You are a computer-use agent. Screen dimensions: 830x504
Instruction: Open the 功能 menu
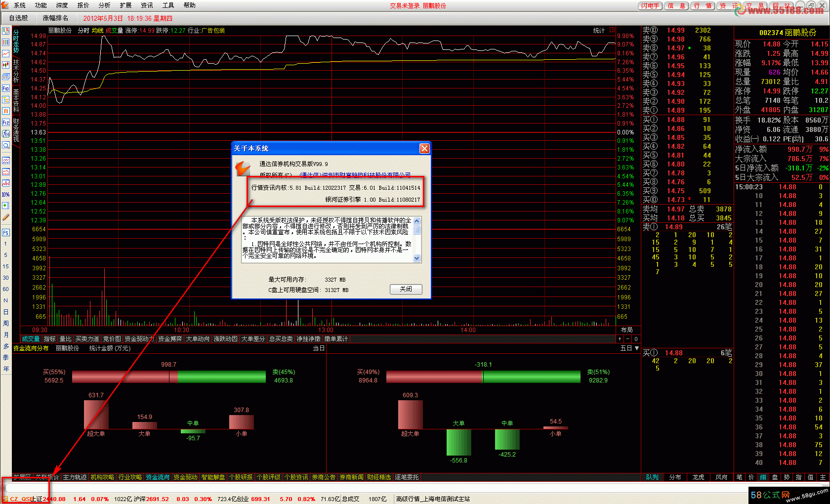(41, 5)
